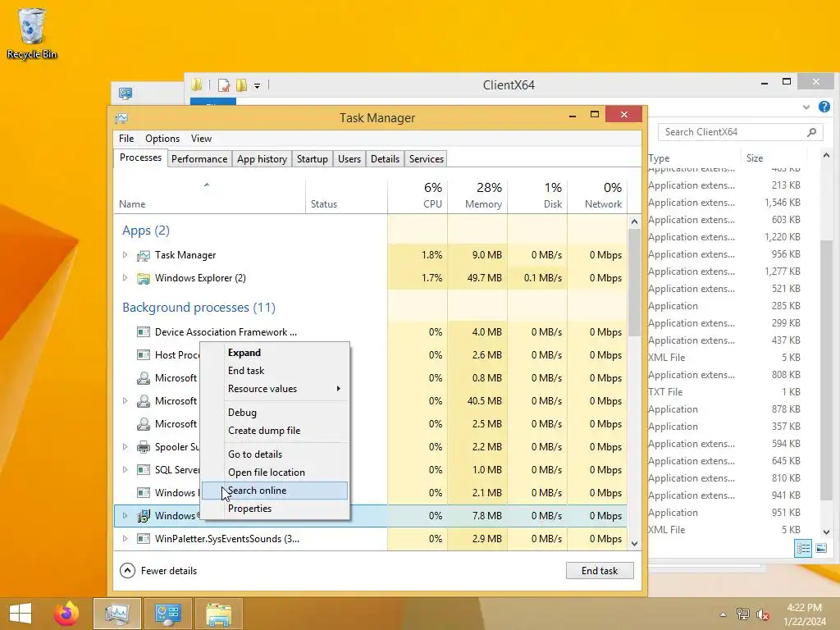Screen dimensions: 840x630
Task: Click the End task button
Action: pyautogui.click(x=600, y=571)
